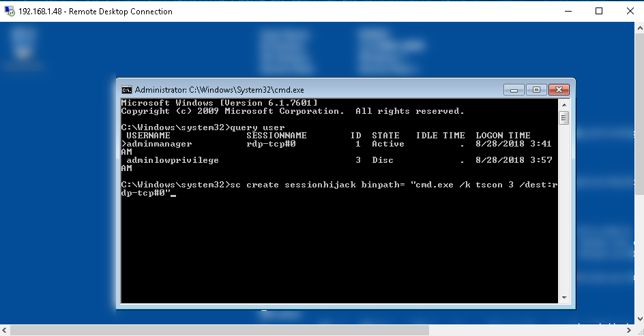
Task: Click the 'binpath=' text in the command
Action: coord(383,185)
